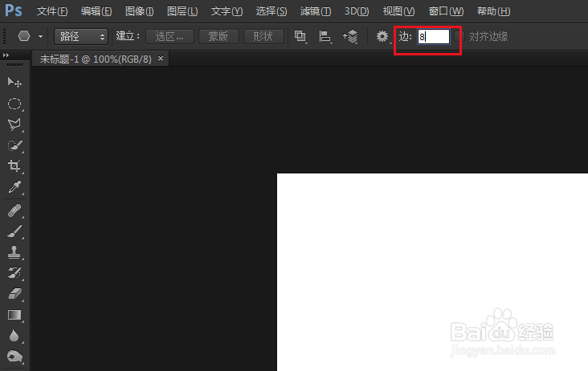Click the 边 sides input field
Image resolution: width=588 pixels, height=371 pixels.
(434, 37)
